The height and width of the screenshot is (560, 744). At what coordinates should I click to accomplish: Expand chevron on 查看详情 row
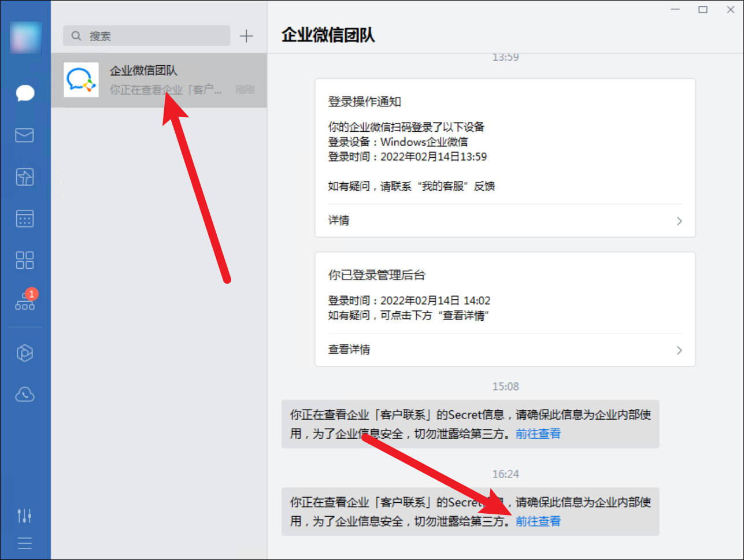click(x=679, y=350)
